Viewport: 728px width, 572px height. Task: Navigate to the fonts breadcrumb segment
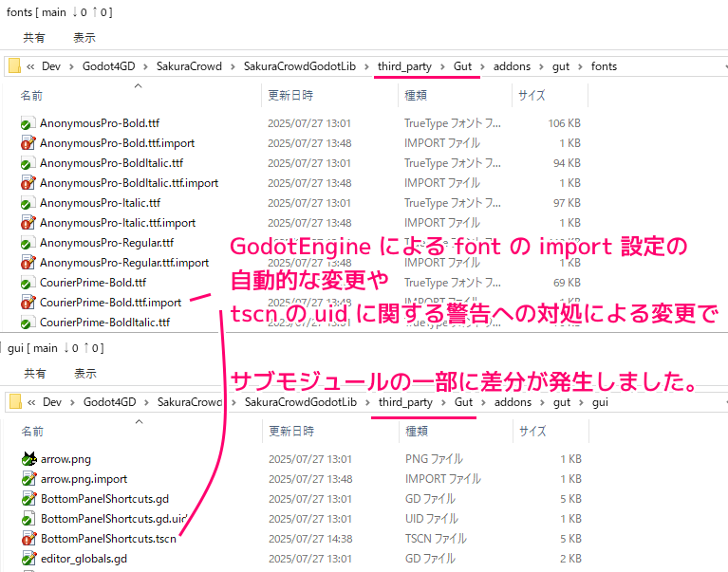pyautogui.click(x=604, y=66)
